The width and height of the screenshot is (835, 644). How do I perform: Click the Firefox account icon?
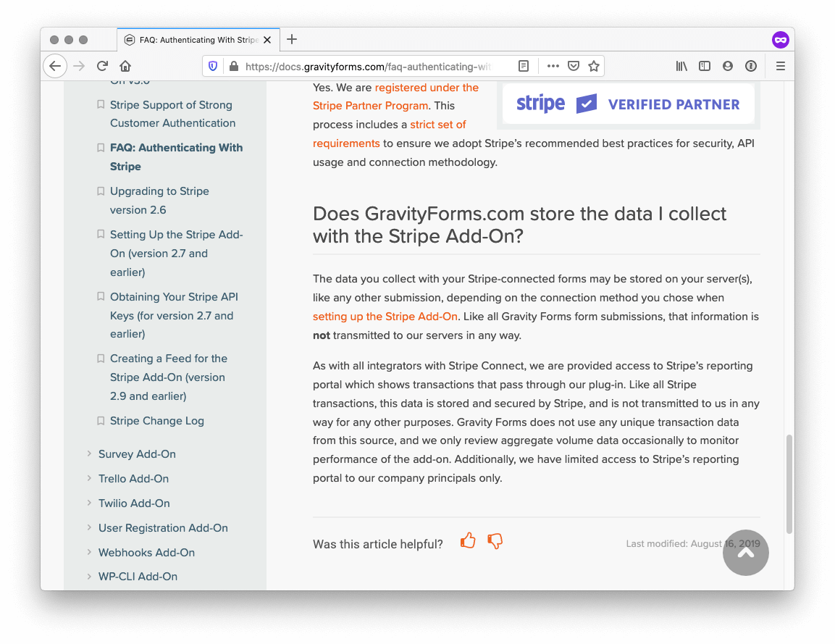(728, 65)
